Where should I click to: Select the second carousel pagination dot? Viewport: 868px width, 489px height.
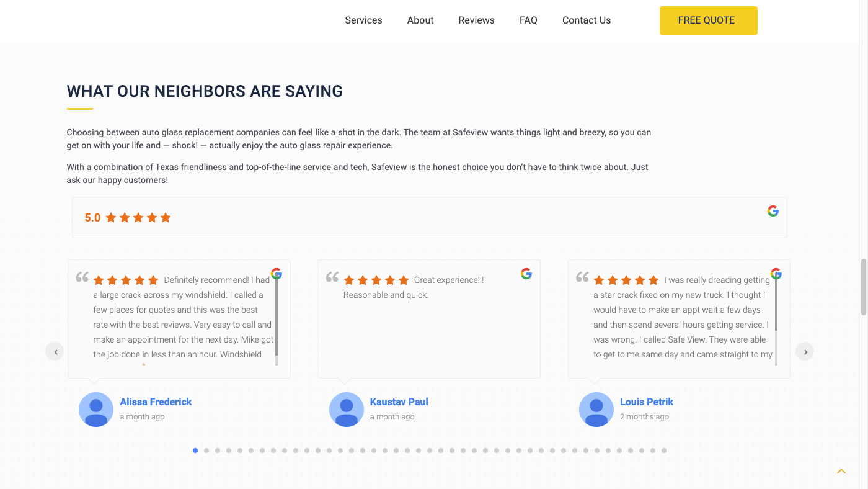206,451
